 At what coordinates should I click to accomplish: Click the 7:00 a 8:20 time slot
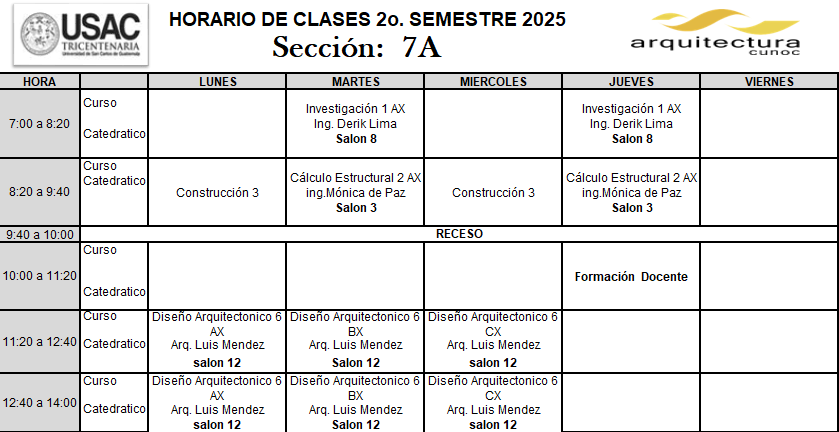[40, 124]
